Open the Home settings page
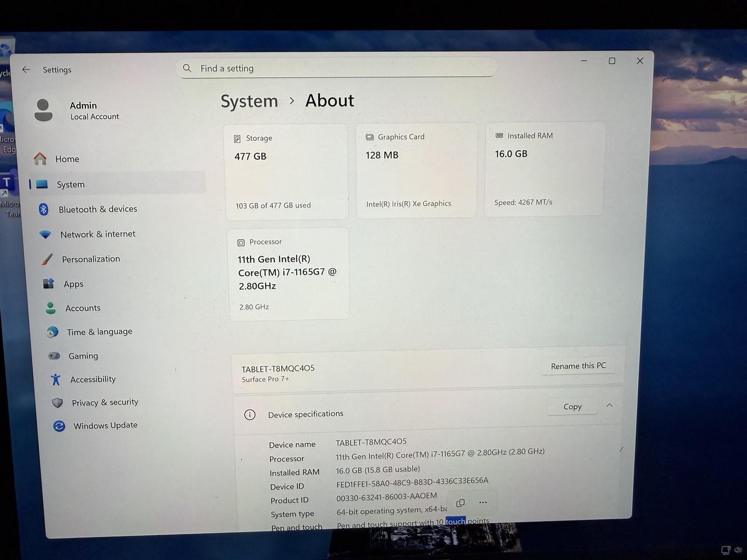Viewport: 747px width, 560px height. (x=67, y=159)
